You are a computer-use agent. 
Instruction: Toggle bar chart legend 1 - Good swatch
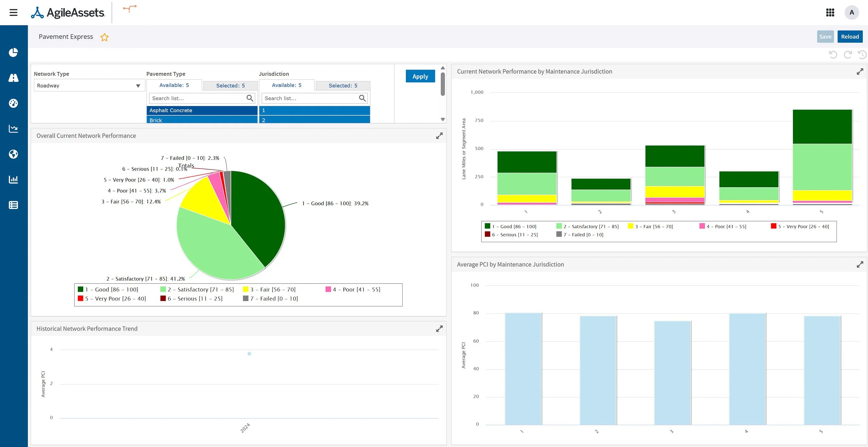coord(487,226)
